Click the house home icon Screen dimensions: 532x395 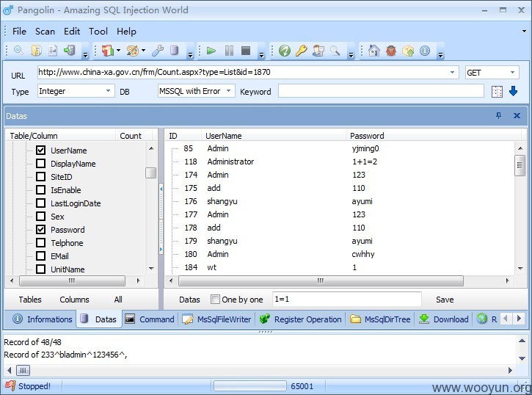(374, 51)
